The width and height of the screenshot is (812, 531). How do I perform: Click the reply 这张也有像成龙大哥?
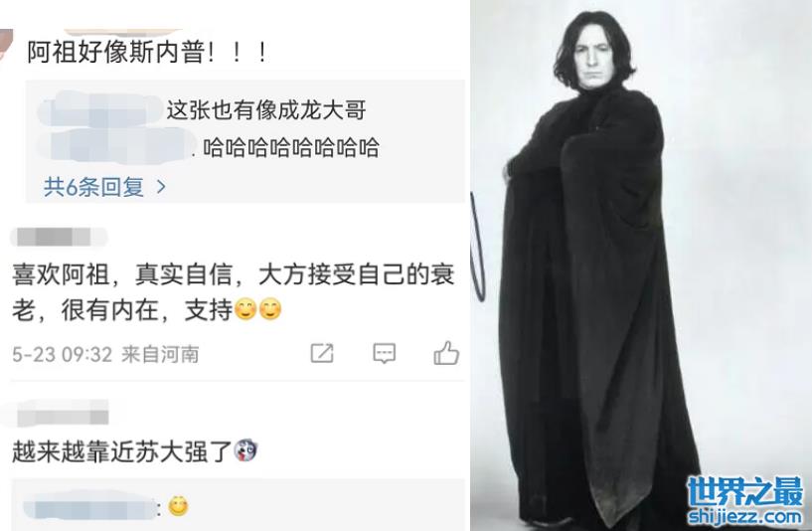click(266, 110)
